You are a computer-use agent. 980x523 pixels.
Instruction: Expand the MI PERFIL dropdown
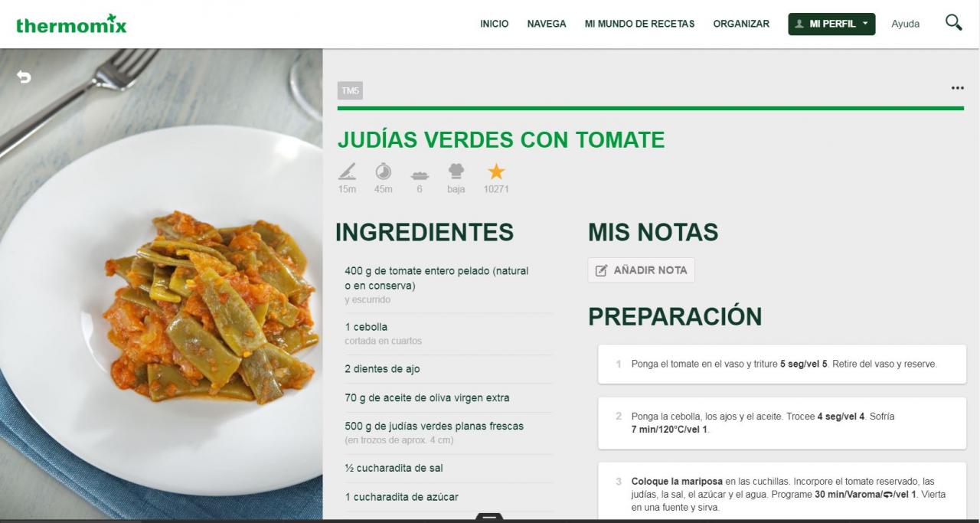click(x=831, y=24)
